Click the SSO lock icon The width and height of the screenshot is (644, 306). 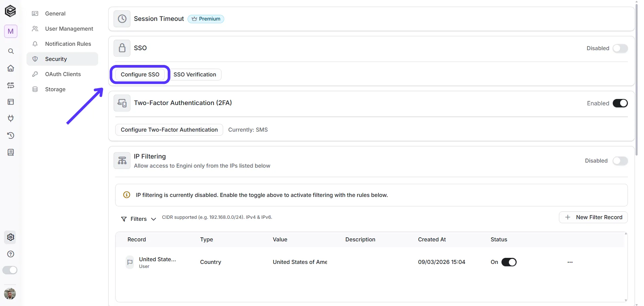(122, 48)
